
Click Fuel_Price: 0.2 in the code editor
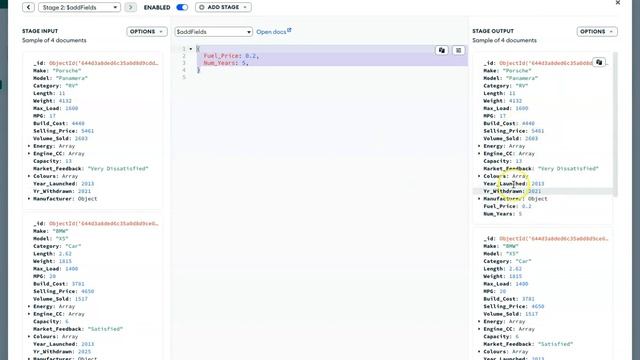[x=231, y=56]
